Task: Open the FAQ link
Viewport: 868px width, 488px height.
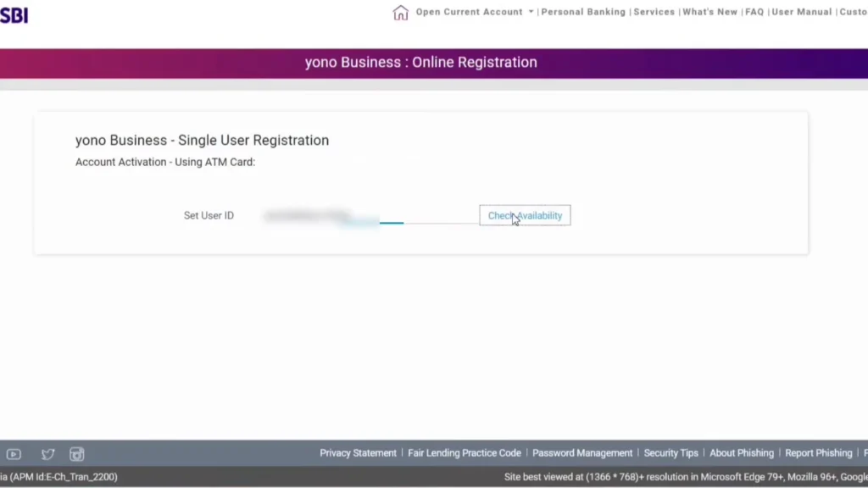Action: pos(754,12)
